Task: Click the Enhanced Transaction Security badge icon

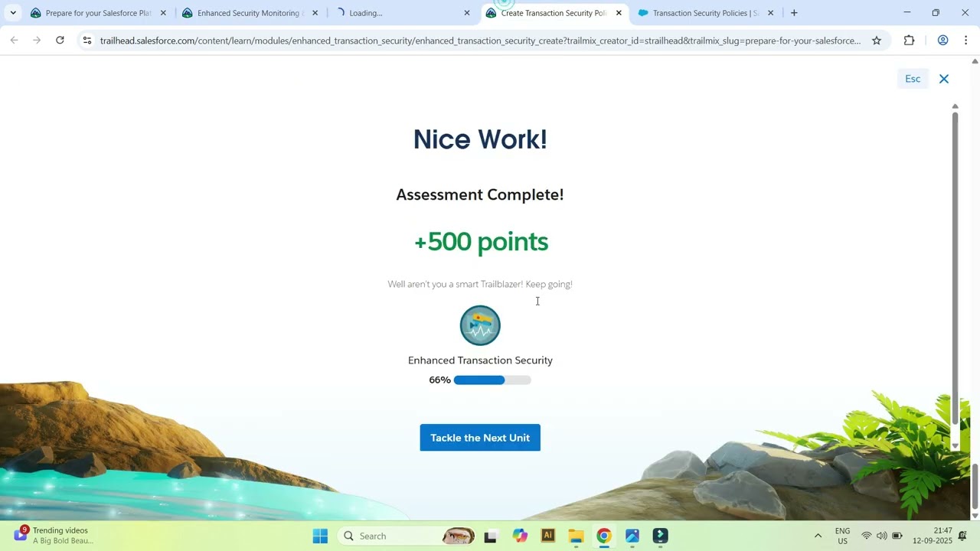Action: [480, 325]
